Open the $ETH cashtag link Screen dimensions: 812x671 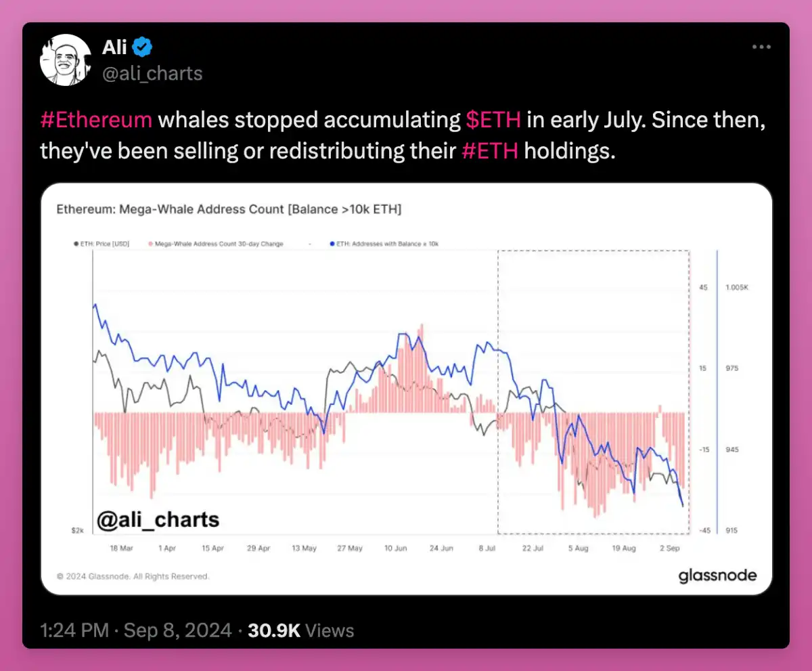pyautogui.click(x=493, y=121)
